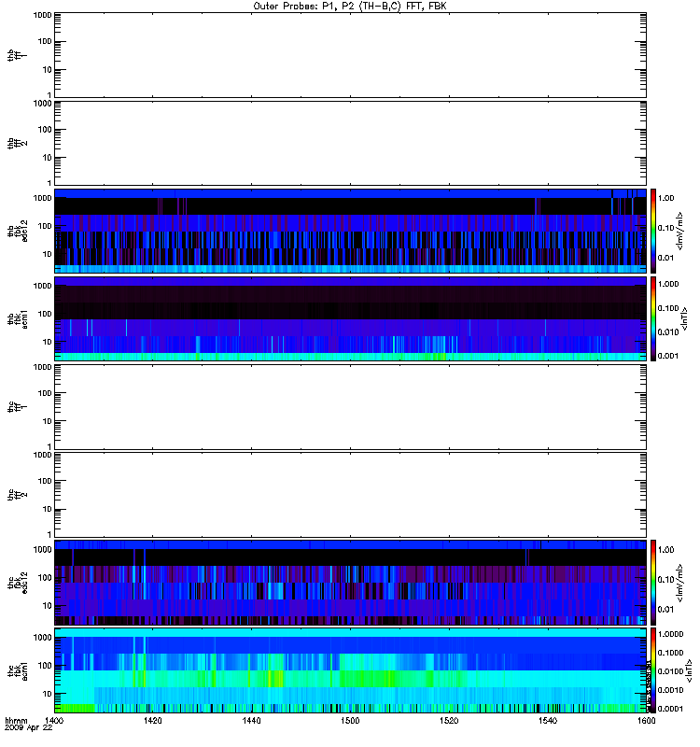Click the 1540 time axis label
Viewport: 700px width, 747px height.
[548, 721]
